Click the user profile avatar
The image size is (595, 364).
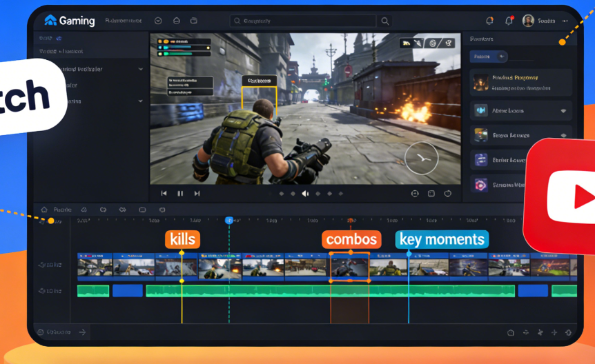coord(528,21)
